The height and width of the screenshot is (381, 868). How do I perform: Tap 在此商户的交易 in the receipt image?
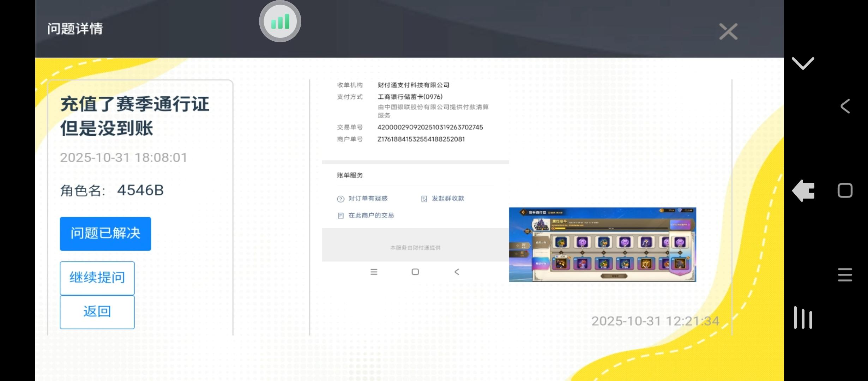(370, 216)
